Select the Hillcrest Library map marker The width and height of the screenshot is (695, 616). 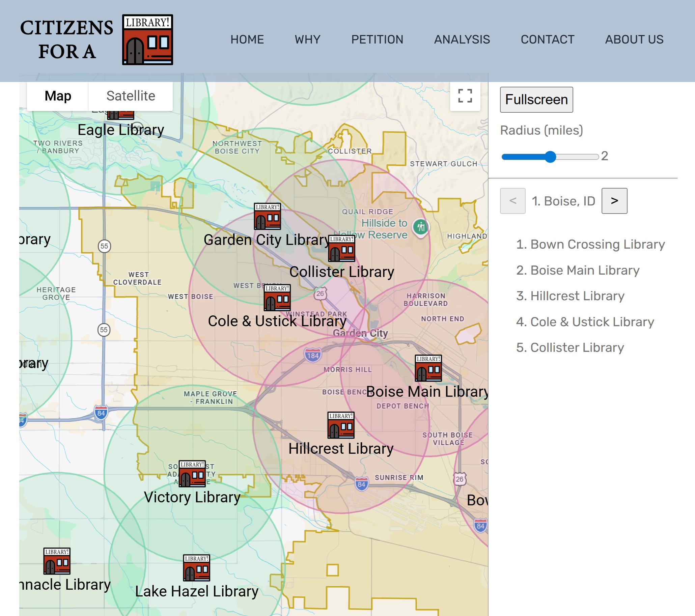[341, 425]
